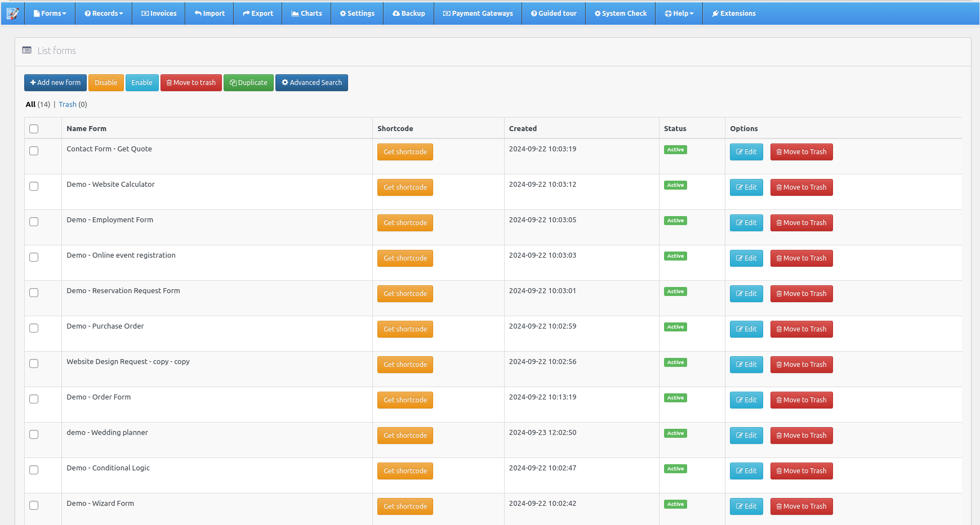Select all forms using the header checkbox
Viewport: 980px width, 525px height.
(34, 128)
